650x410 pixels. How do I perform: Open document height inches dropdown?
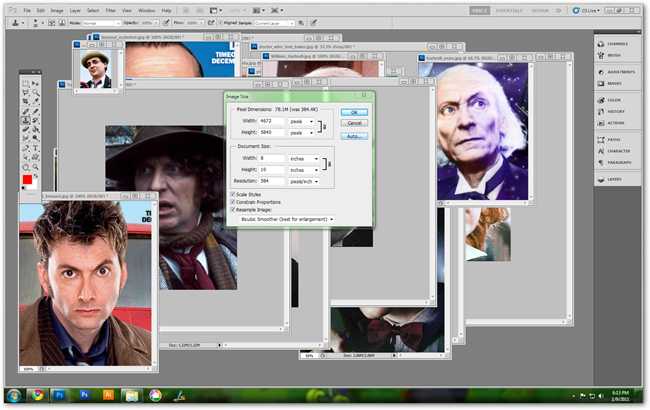pos(304,170)
